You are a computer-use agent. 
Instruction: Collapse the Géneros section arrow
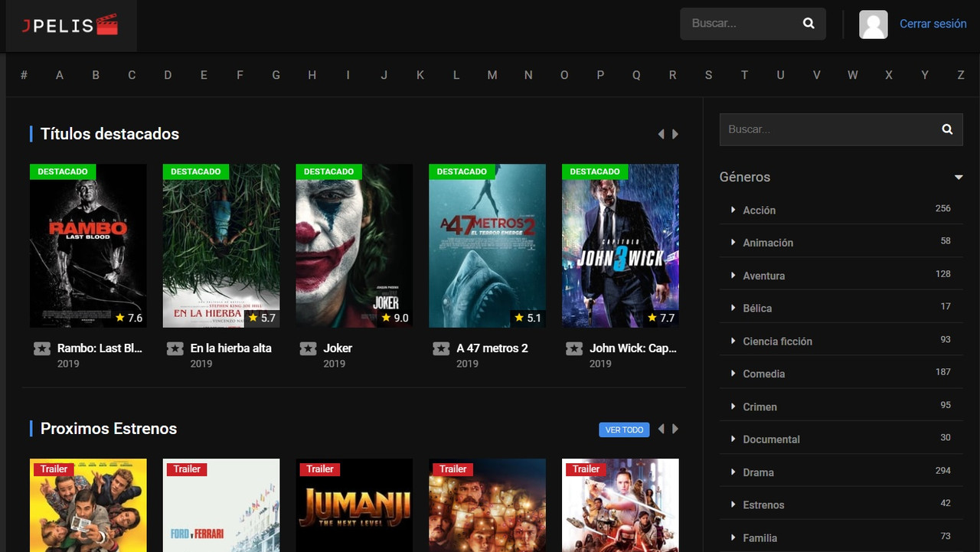[x=959, y=178]
